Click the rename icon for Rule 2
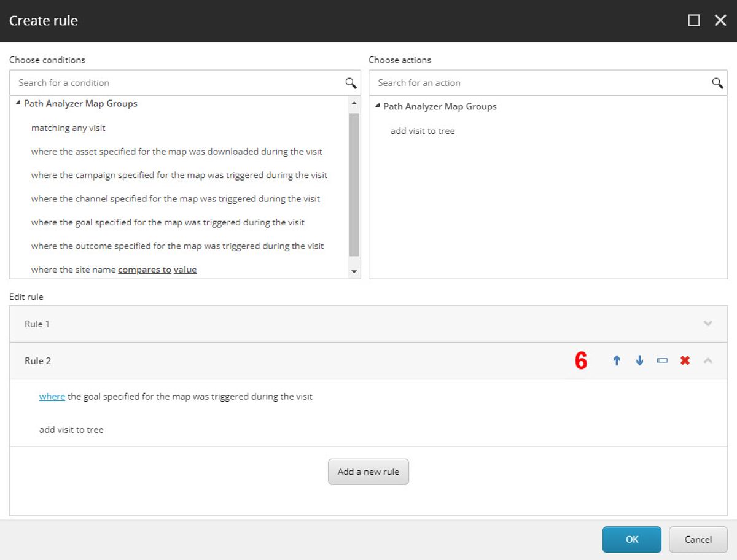737x560 pixels. (x=662, y=361)
